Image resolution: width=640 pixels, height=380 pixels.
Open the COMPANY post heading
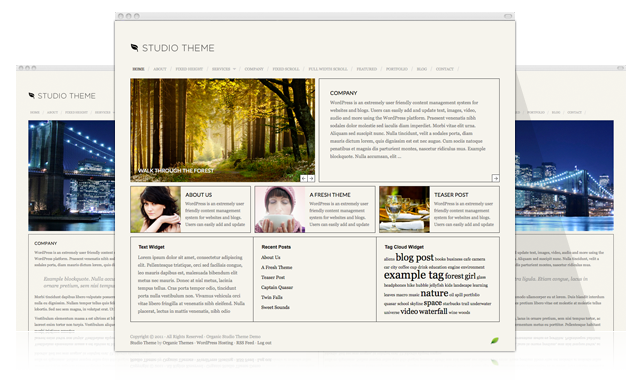343,93
